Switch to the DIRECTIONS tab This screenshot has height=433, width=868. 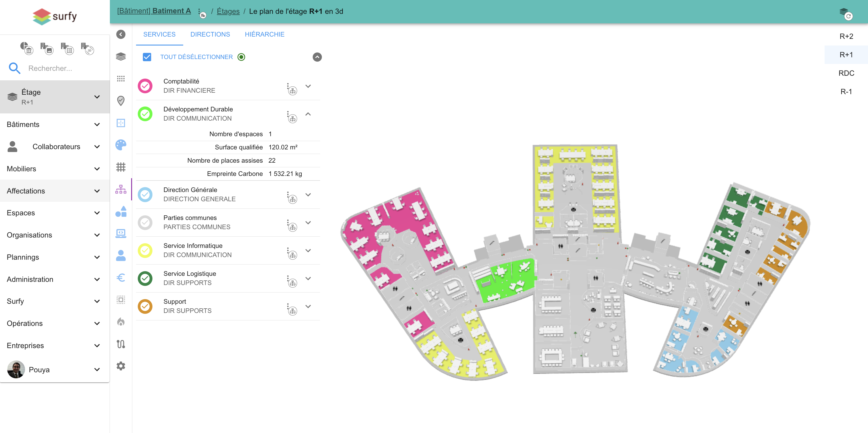(210, 34)
